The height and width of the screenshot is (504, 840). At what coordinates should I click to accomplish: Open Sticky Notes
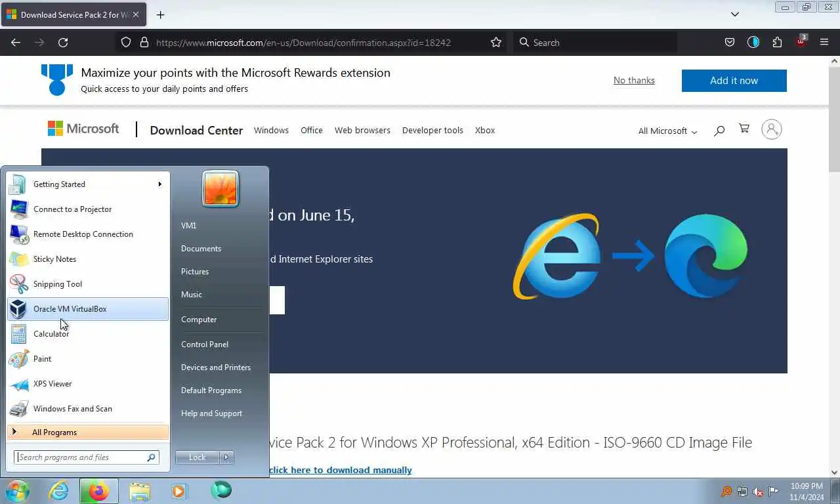[x=88, y=259]
